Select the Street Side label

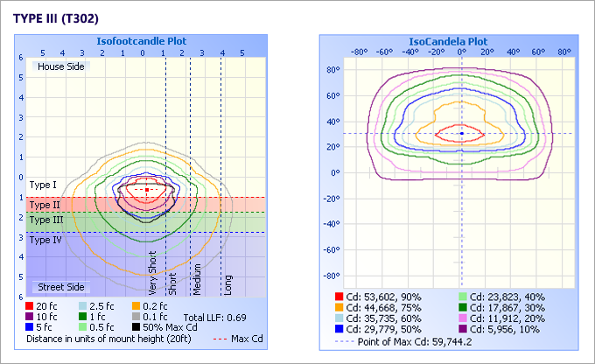tap(60, 287)
